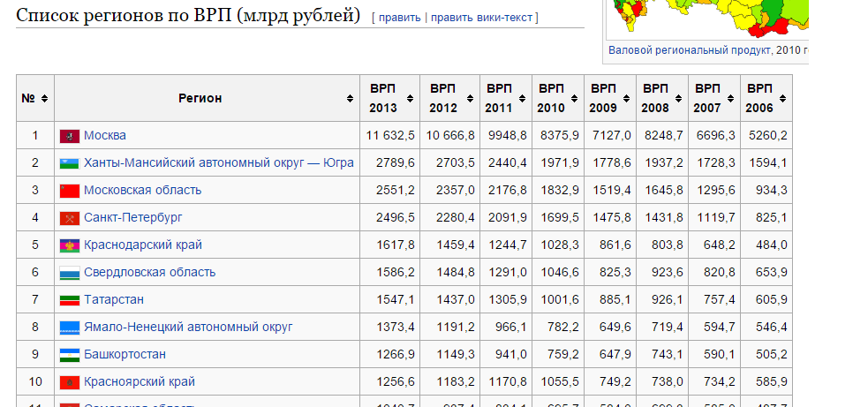
Task: Click the Khanty-Mansi okrug flag icon
Action: (70, 163)
